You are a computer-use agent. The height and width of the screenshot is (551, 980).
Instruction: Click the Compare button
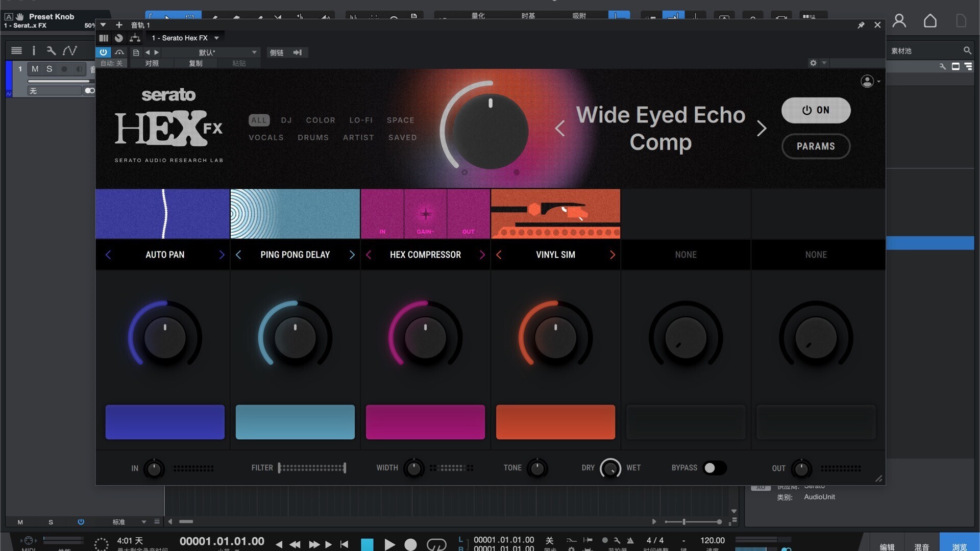click(x=152, y=63)
